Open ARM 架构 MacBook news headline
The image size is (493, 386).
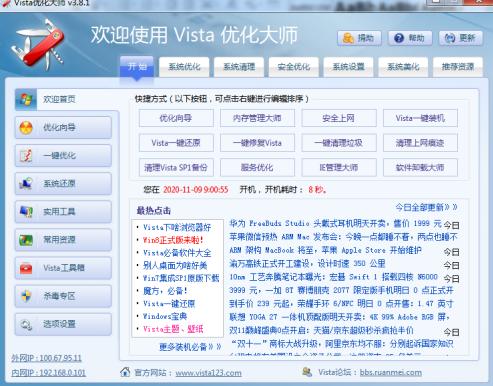pyautogui.click(x=325, y=250)
